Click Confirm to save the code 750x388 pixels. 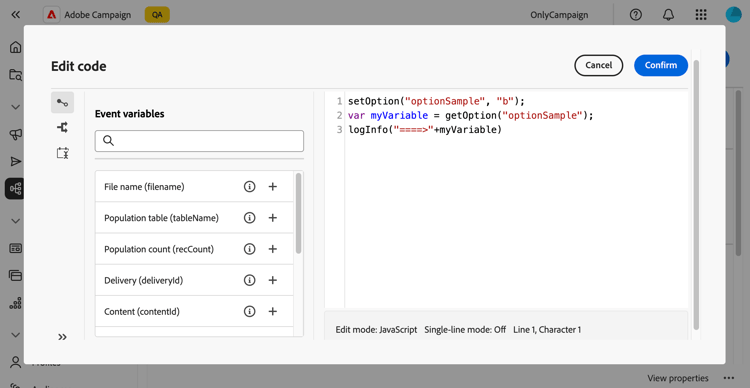pyautogui.click(x=661, y=66)
